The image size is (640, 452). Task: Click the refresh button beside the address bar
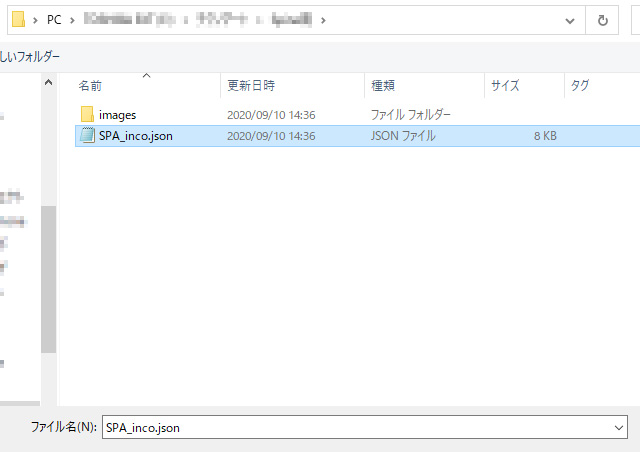[x=602, y=20]
